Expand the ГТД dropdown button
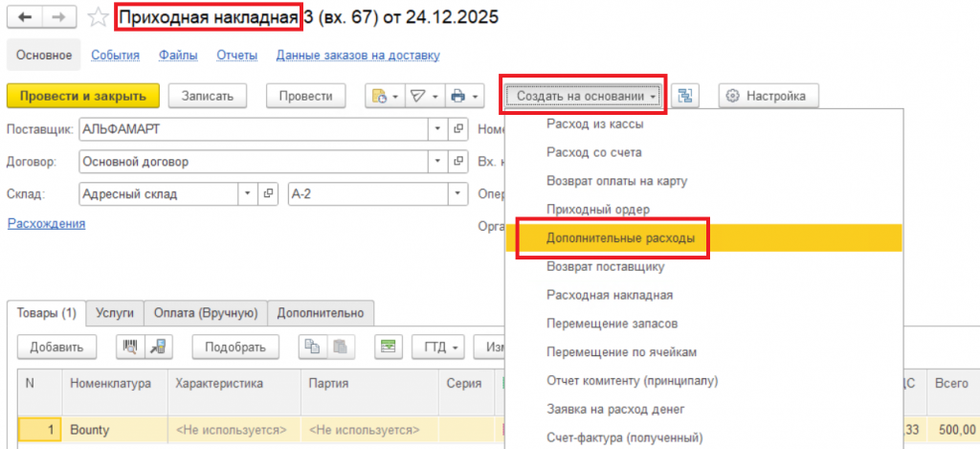Screen dimensions: 980x449 coord(440,348)
